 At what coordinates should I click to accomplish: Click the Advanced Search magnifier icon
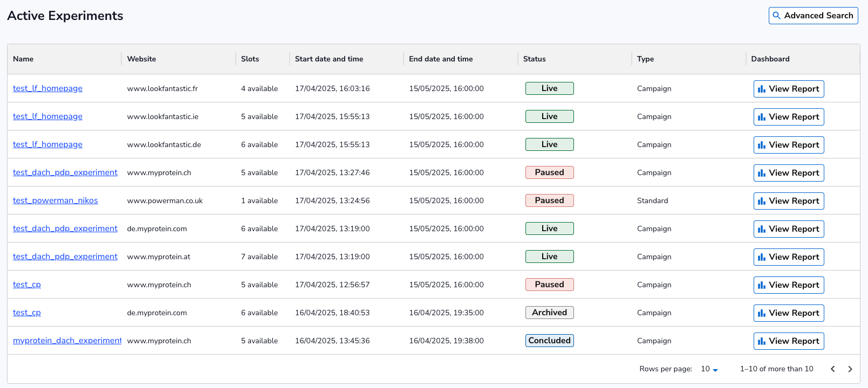777,16
